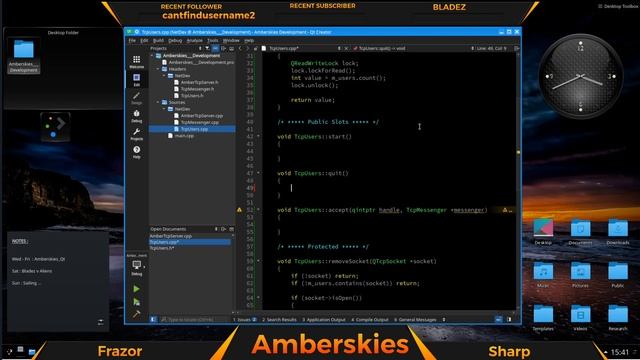Screen dimensions: 640x360
Task: Toggle the left sidebar visibility
Action: pos(153,320)
